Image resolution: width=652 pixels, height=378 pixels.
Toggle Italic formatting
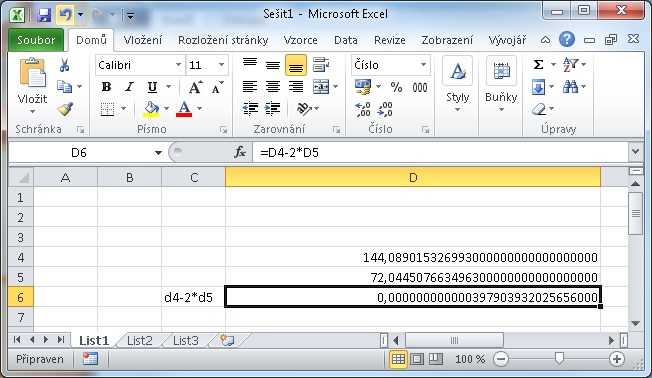click(129, 87)
